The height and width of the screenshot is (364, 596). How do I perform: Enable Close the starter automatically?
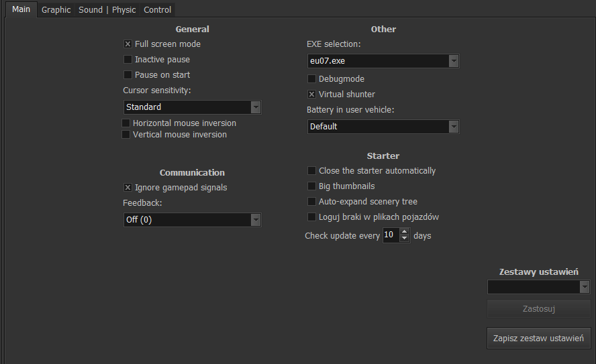pos(311,171)
